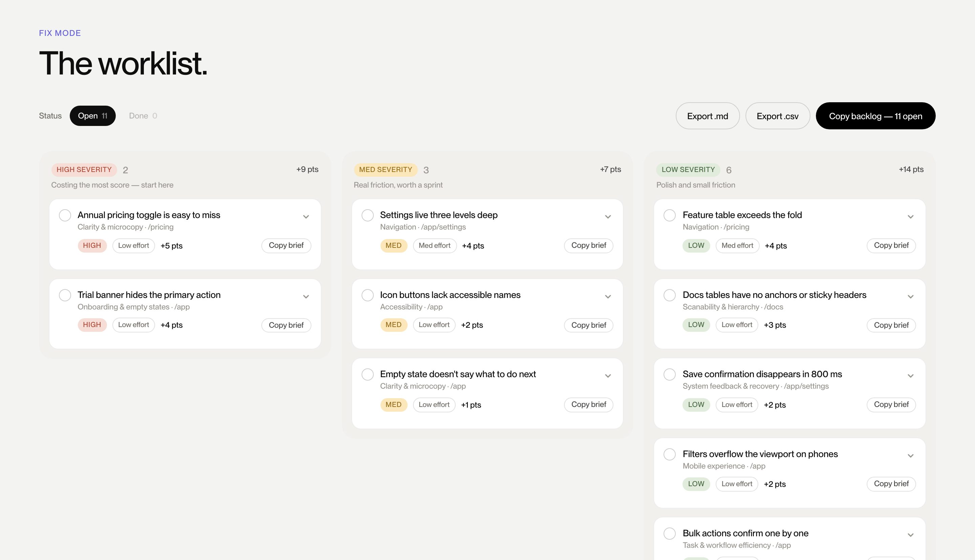Copy brief for 'Empty state' item
975x560 pixels.
(589, 405)
